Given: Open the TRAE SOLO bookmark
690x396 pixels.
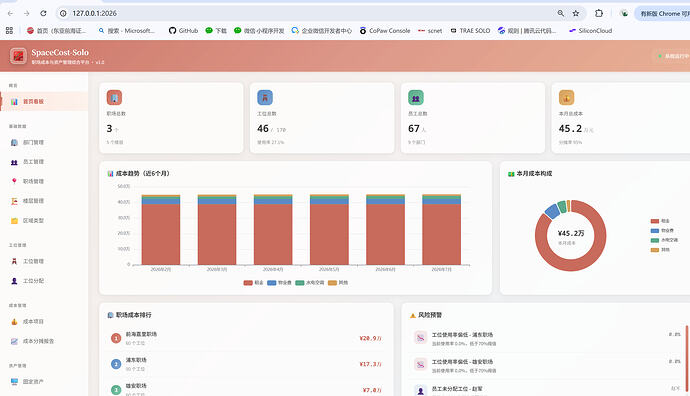Looking at the screenshot, I should 470,30.
